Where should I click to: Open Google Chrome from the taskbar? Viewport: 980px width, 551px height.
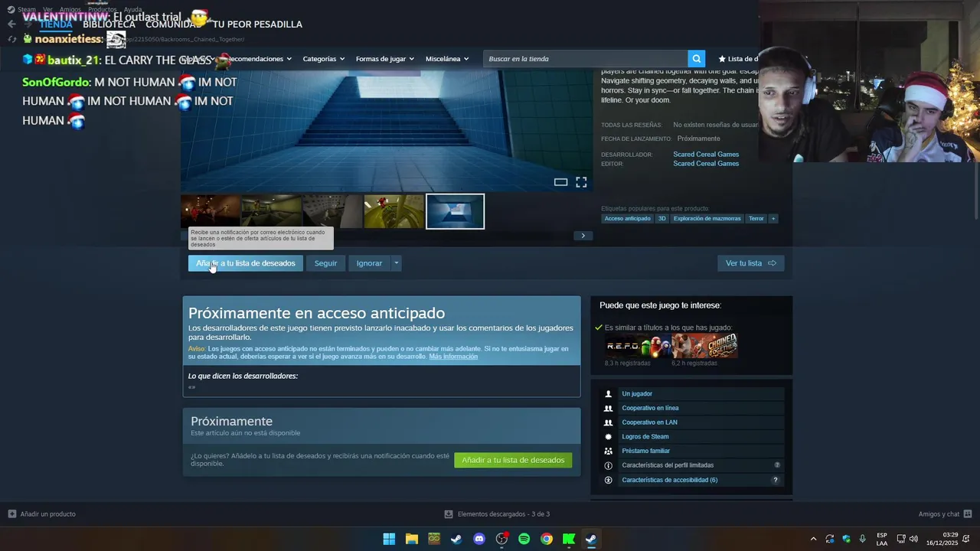pos(546,539)
